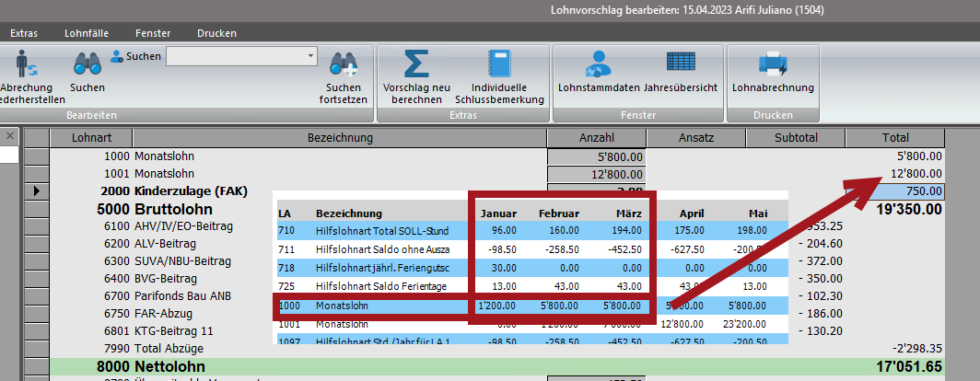Click the Suchen binoculars icon
Image resolution: width=980 pixels, height=381 pixels.
[87, 64]
